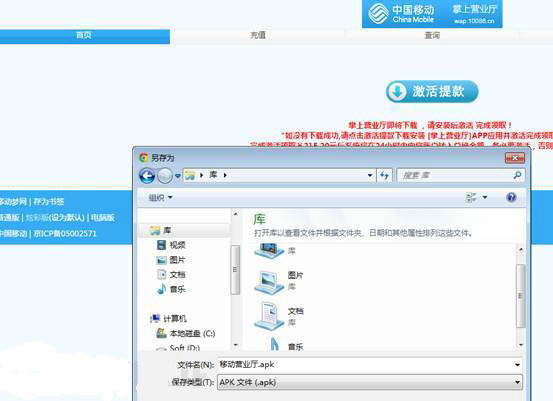The image size is (553, 401).
Task: Switch to the 查询 tab
Action: [x=432, y=35]
